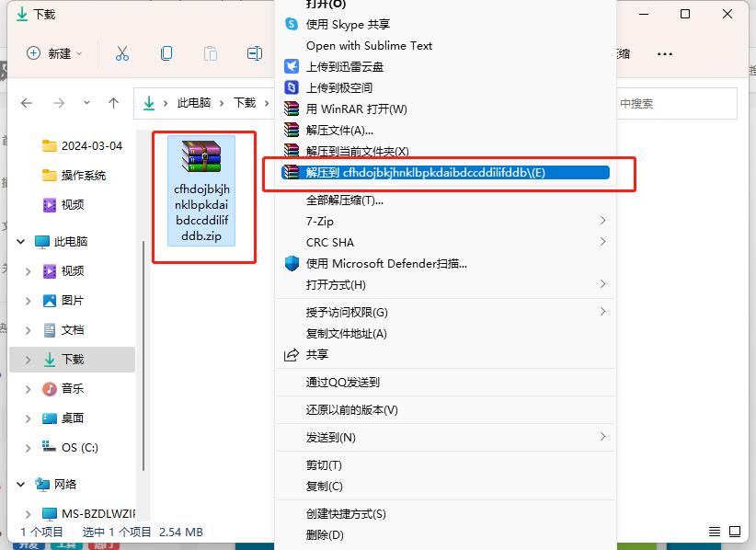Go up one folder level
The height and width of the screenshot is (550, 756).
(x=112, y=103)
